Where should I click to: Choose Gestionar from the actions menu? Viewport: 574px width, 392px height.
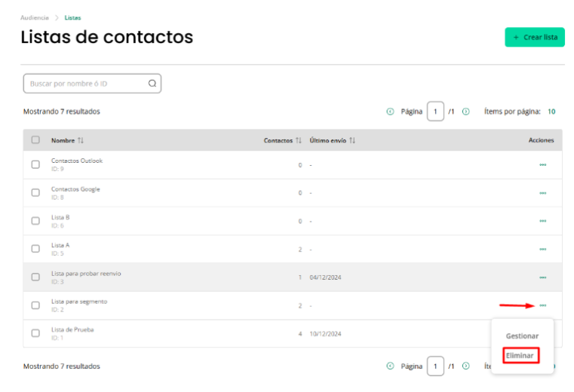click(522, 336)
